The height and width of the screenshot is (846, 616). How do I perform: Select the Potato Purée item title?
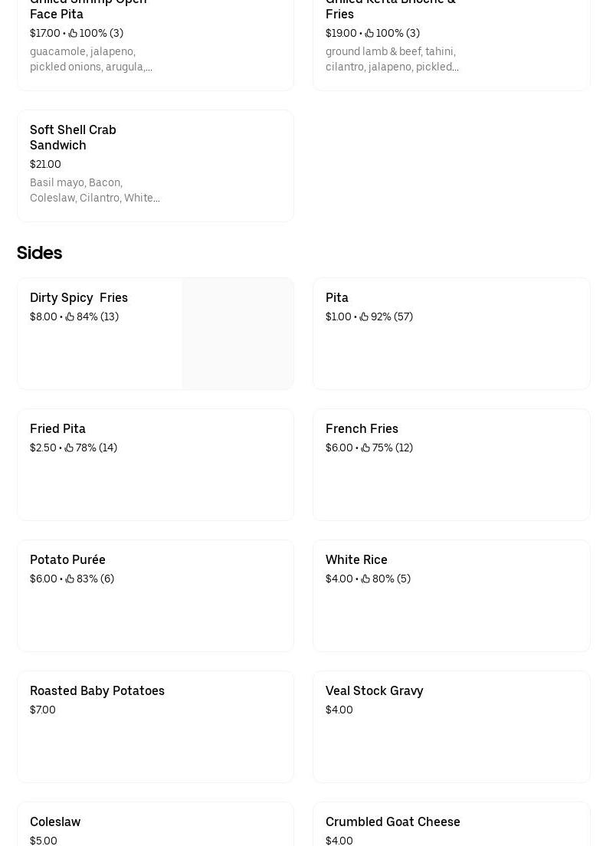pos(67,559)
